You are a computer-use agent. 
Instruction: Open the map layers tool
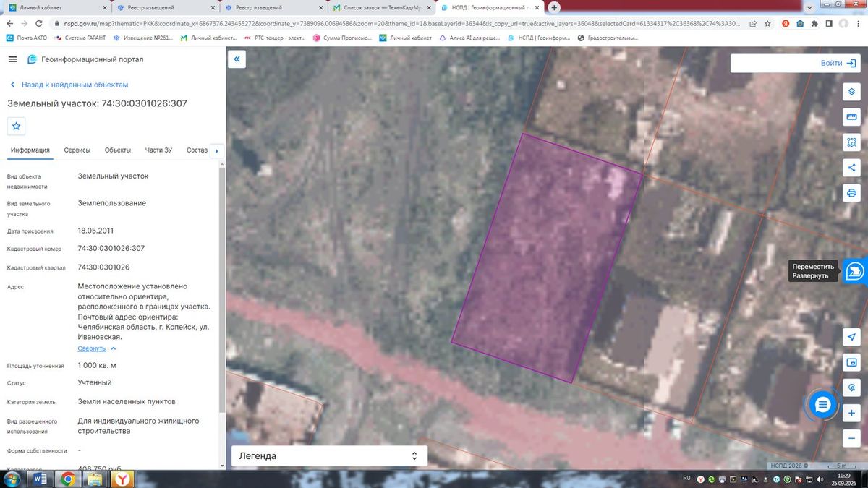tap(851, 92)
